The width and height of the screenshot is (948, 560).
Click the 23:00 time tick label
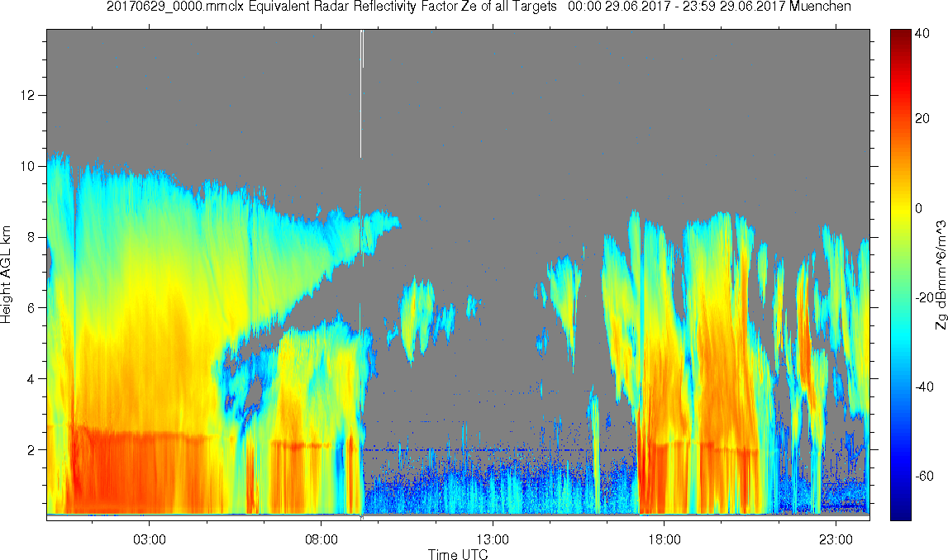point(836,539)
